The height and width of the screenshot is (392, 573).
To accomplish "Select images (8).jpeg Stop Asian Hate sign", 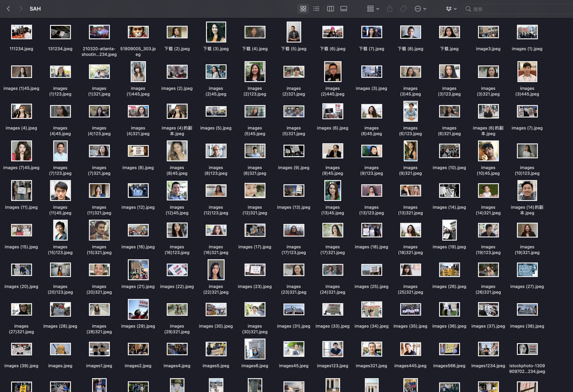I will pyautogui.click(x=138, y=151).
